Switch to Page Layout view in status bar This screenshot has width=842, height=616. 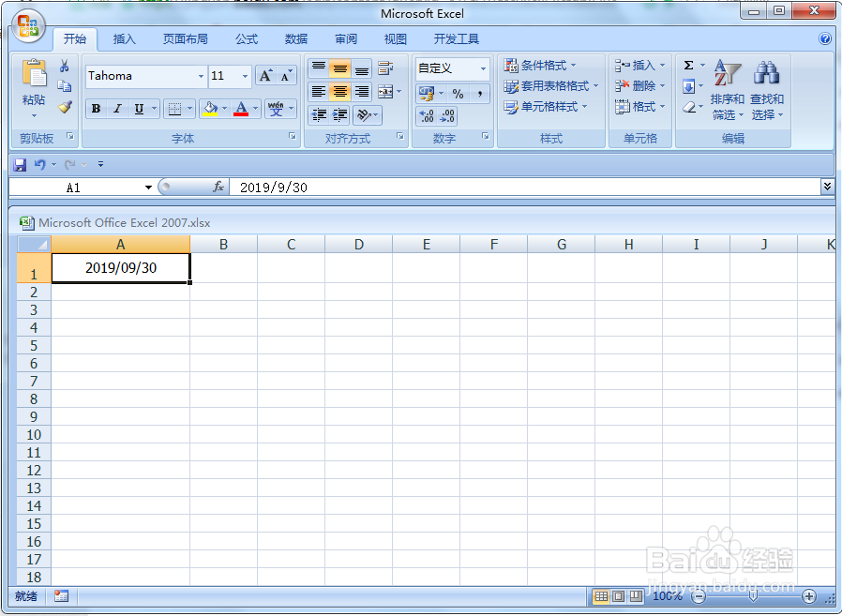click(618, 596)
